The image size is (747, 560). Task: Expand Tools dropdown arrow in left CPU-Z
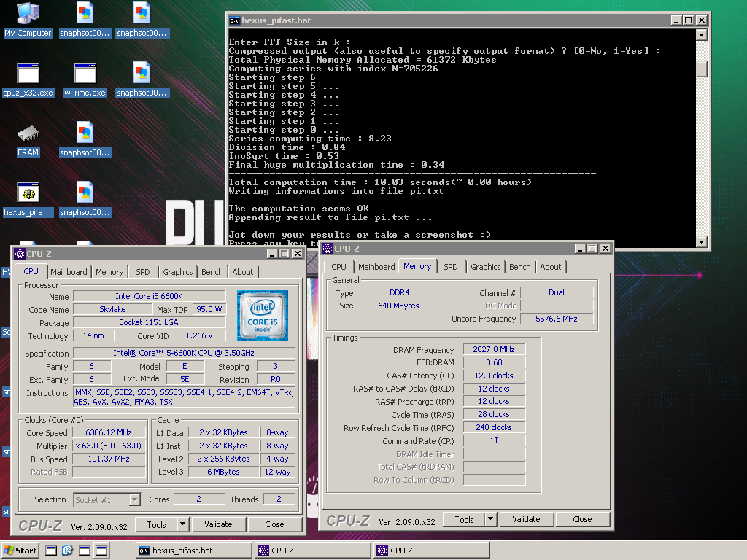[x=182, y=524]
